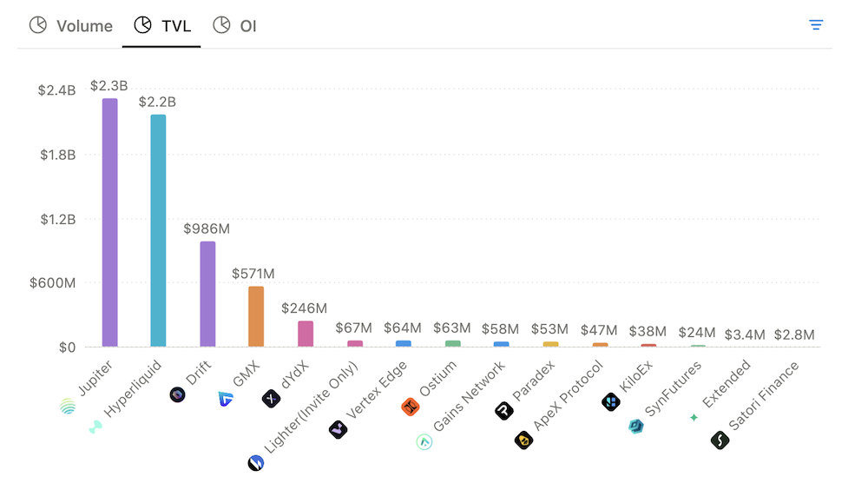Screen dimensions: 868x490
Task: Switch to the OI tab
Action: click(235, 26)
